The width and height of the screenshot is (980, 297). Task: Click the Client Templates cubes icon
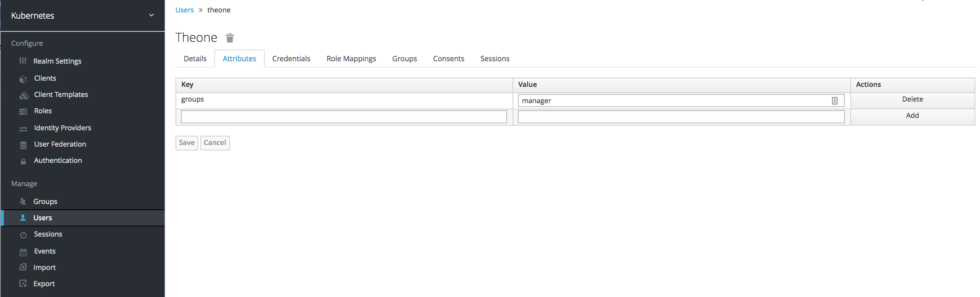click(24, 95)
